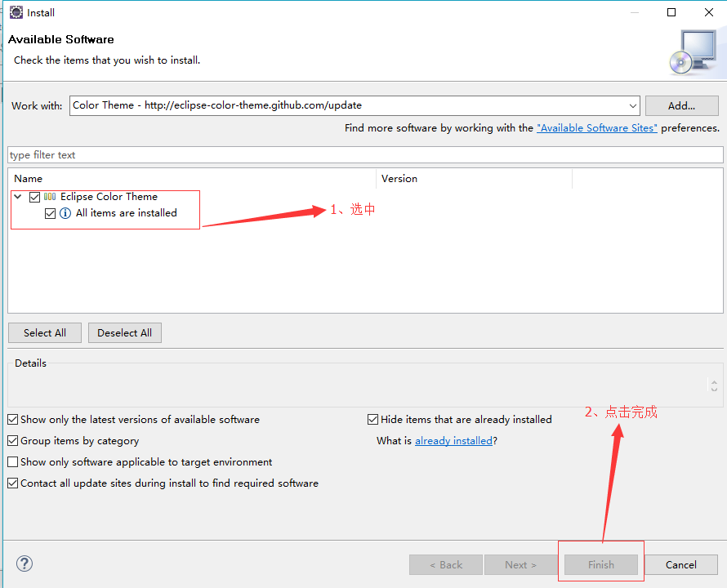The width and height of the screenshot is (727, 588).
Task: Click the Version column header
Action: [x=475, y=179]
